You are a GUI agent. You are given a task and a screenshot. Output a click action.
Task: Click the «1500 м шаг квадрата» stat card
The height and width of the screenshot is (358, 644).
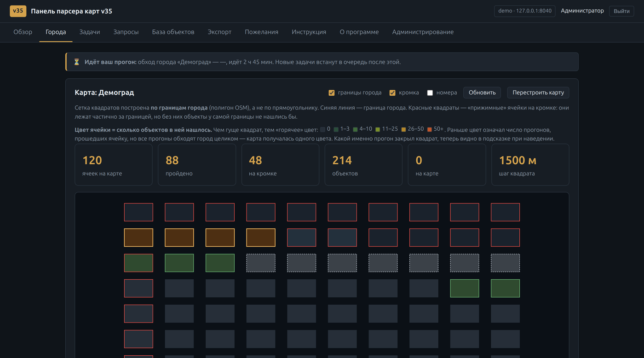click(530, 165)
